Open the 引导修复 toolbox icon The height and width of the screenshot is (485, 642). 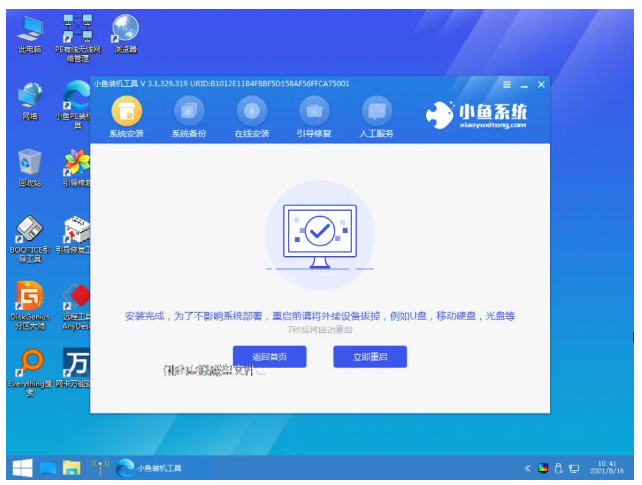point(314,111)
